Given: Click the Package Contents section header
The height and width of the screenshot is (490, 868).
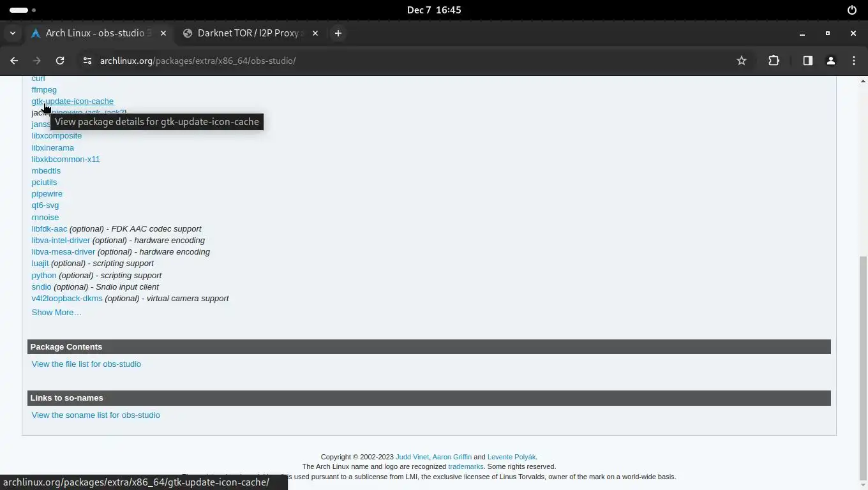Looking at the screenshot, I should click(x=429, y=347).
